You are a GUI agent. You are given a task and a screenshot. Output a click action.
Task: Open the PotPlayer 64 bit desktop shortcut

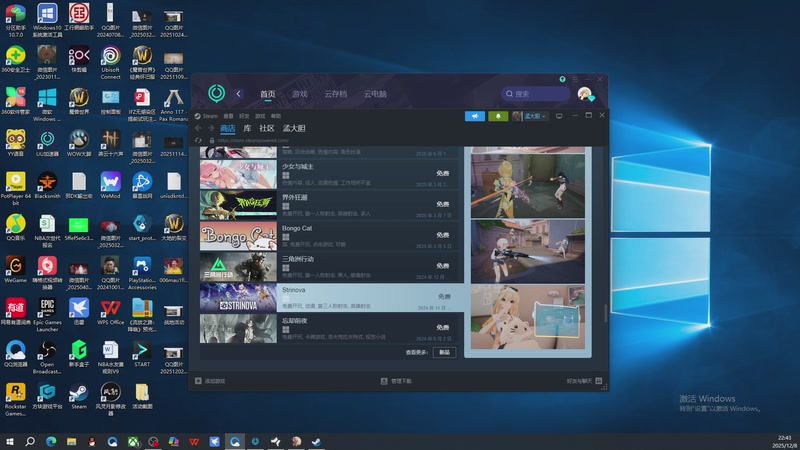pos(15,188)
